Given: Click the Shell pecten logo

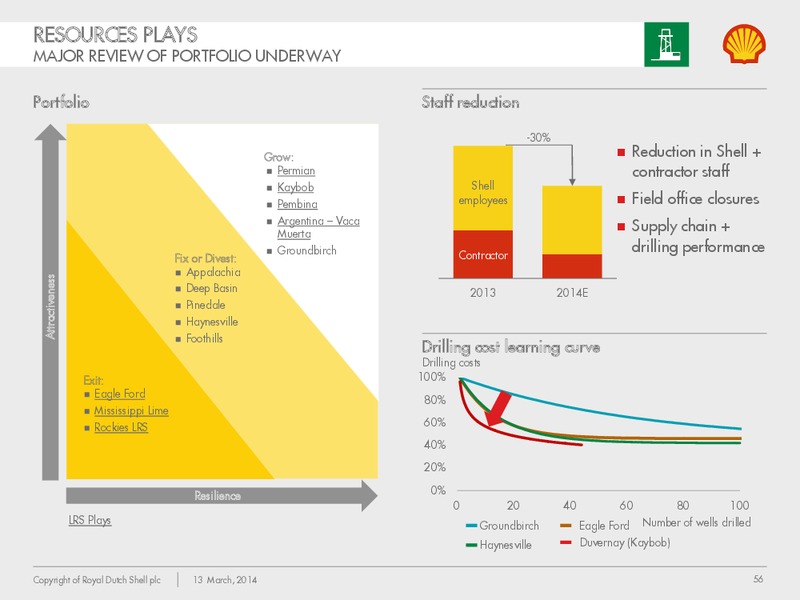Looking at the screenshot, I should click(744, 44).
